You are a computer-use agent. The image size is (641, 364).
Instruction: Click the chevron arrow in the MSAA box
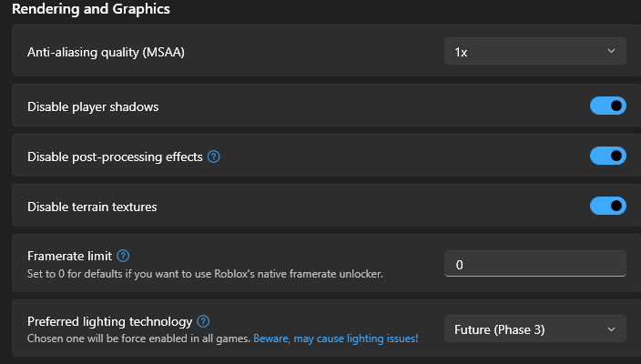[x=611, y=52]
